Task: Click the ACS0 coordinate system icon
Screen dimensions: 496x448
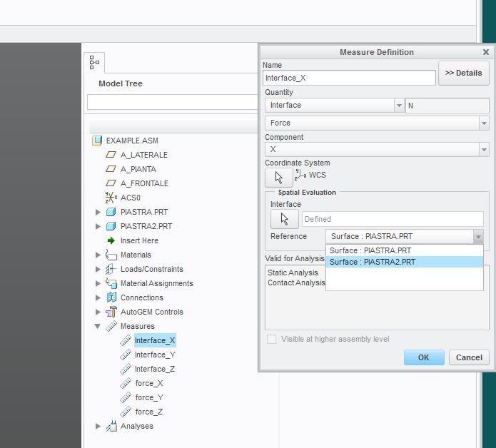Action: click(x=111, y=198)
